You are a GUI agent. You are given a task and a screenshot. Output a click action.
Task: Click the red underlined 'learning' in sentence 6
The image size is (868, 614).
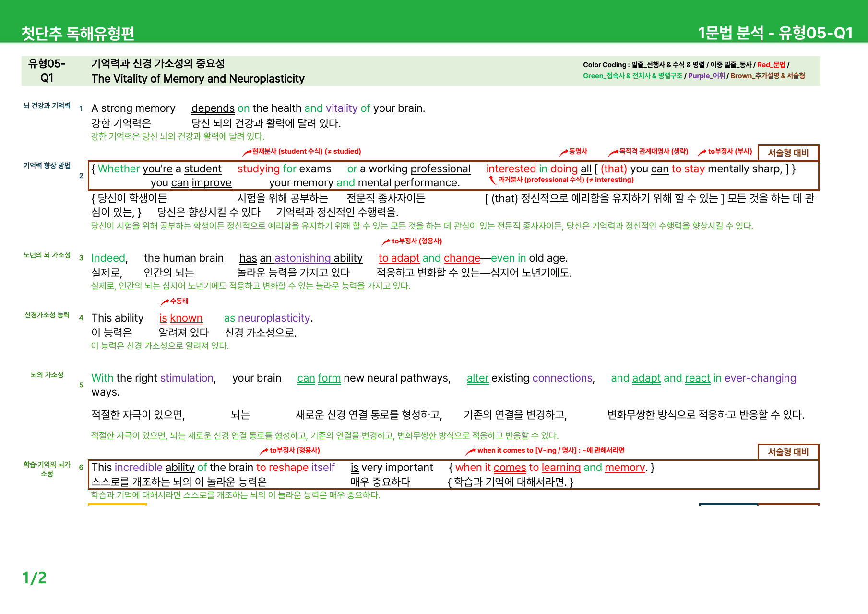561,468
